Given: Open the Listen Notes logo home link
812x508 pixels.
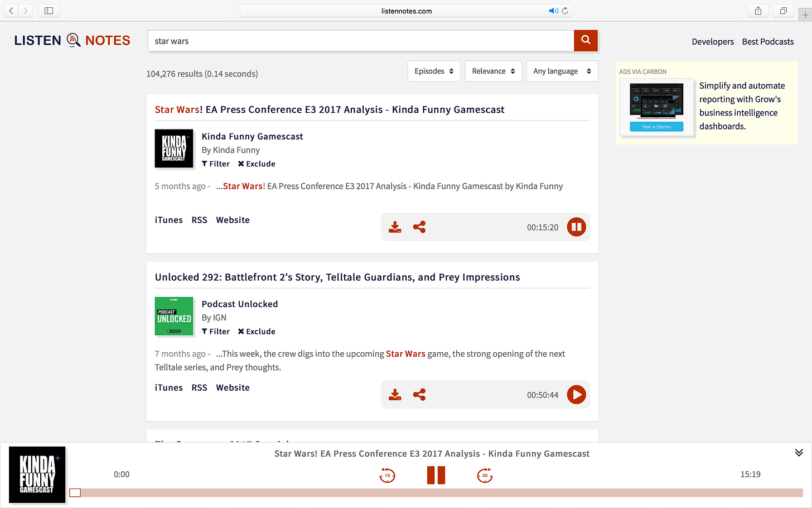Looking at the screenshot, I should pos(72,40).
